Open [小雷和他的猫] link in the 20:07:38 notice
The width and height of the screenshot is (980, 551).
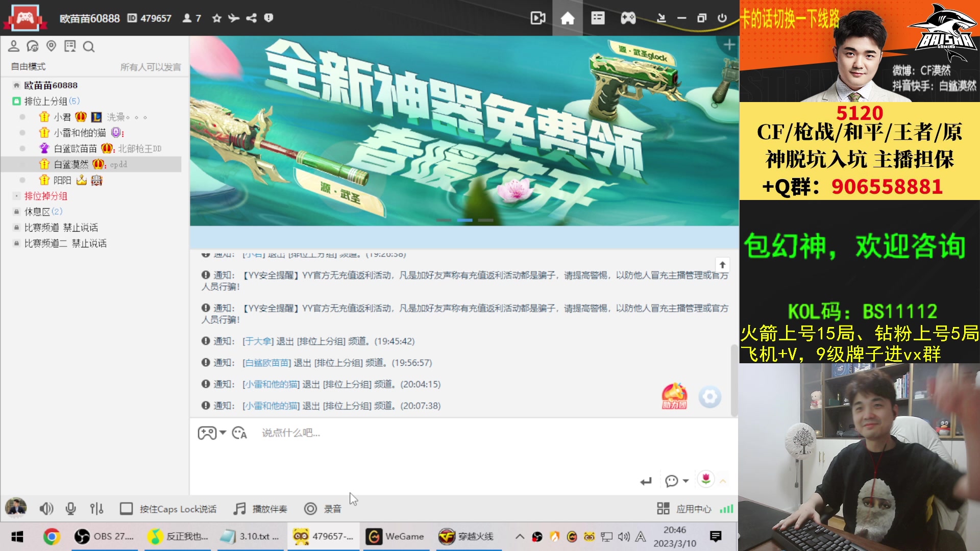pyautogui.click(x=271, y=406)
